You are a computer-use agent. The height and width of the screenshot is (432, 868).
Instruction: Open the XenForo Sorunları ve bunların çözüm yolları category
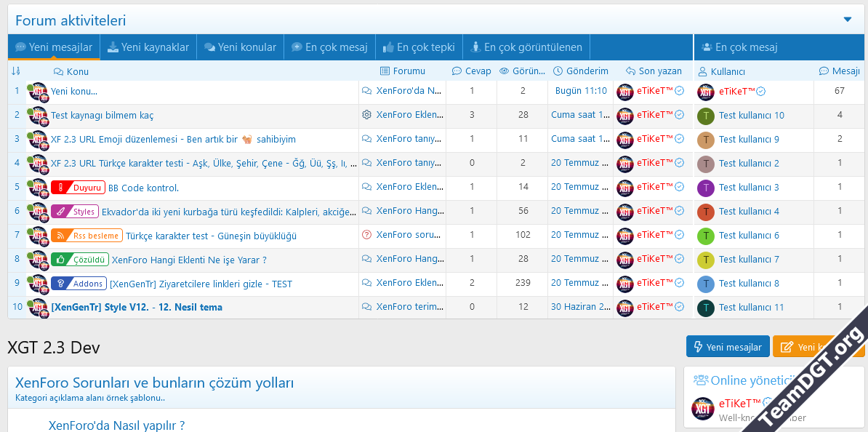[154, 383]
